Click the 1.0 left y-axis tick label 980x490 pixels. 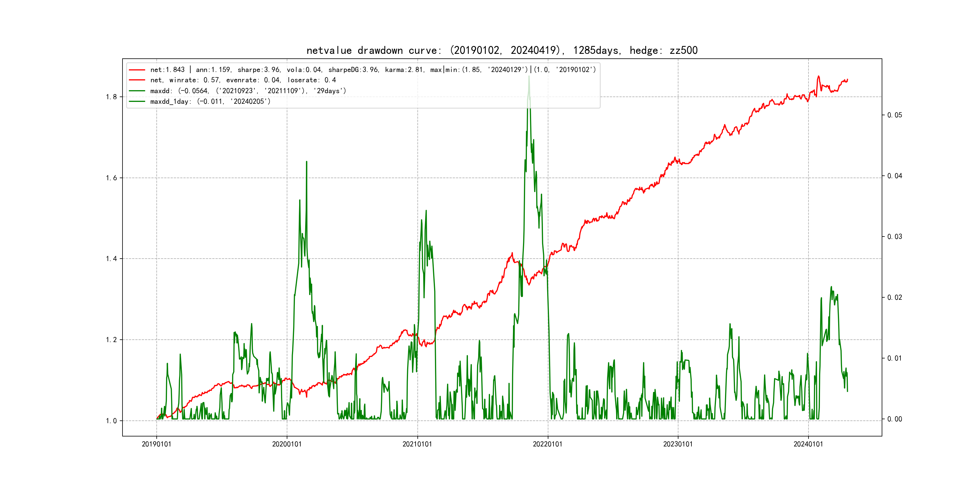coord(111,421)
